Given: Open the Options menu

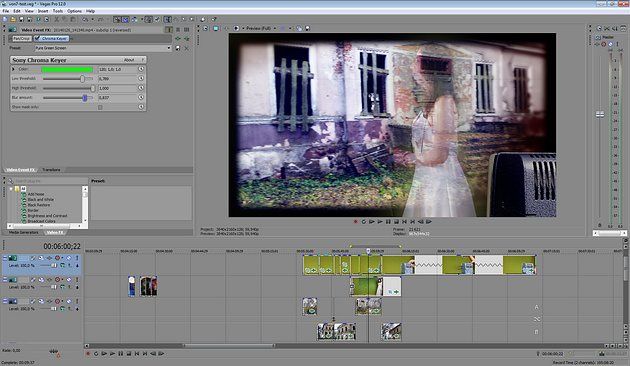Looking at the screenshot, I should 74,11.
